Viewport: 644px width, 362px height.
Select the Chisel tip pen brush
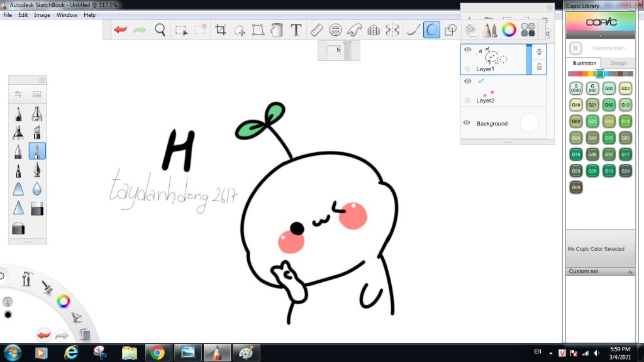37,133
